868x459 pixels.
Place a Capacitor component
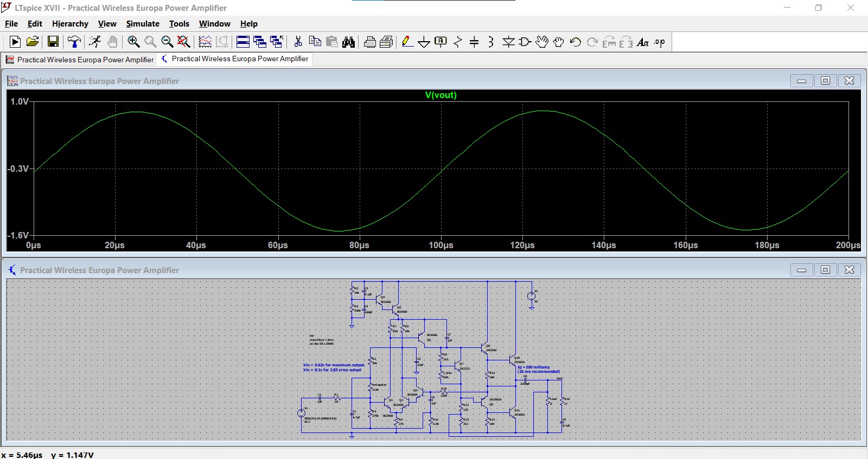point(474,42)
